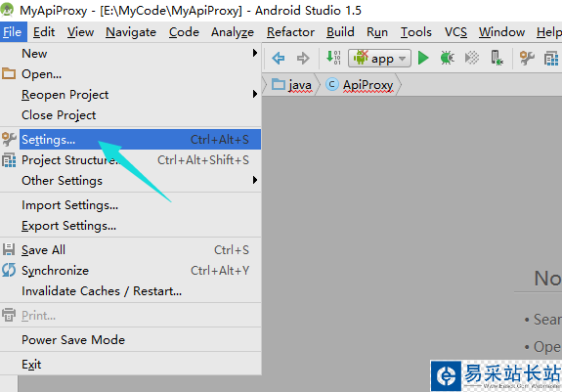This screenshot has width=562, height=392.
Task: Open the Refactor menu
Action: point(290,32)
